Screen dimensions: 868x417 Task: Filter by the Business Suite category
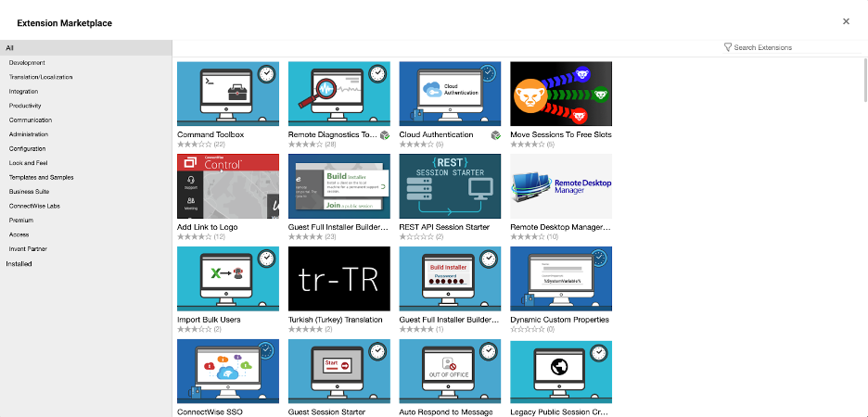(29, 191)
